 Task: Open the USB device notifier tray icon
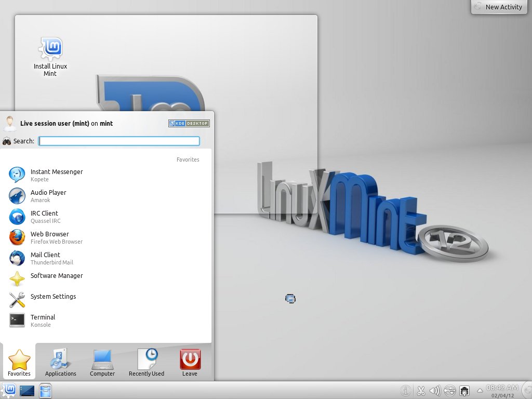pos(449,391)
